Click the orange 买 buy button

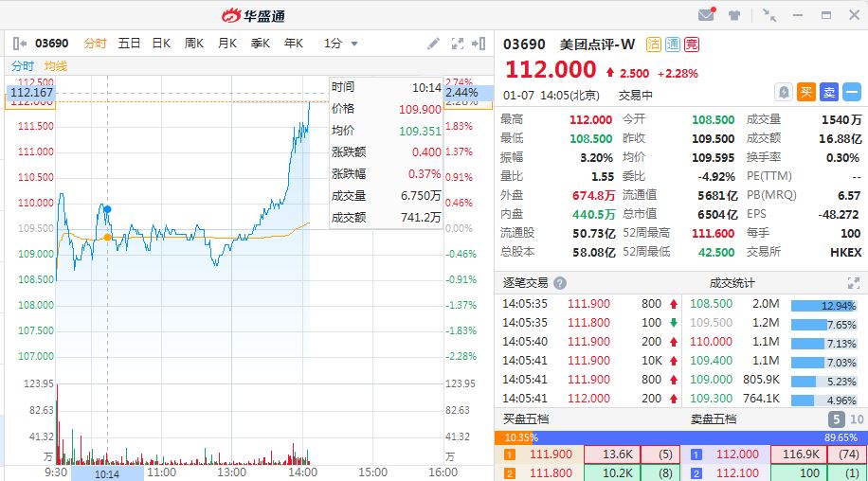point(805,92)
